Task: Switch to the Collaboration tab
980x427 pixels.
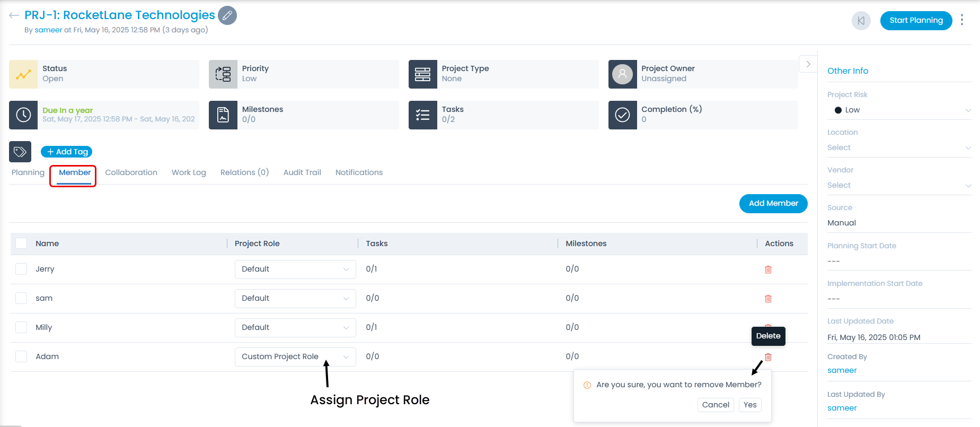Action: click(x=131, y=172)
